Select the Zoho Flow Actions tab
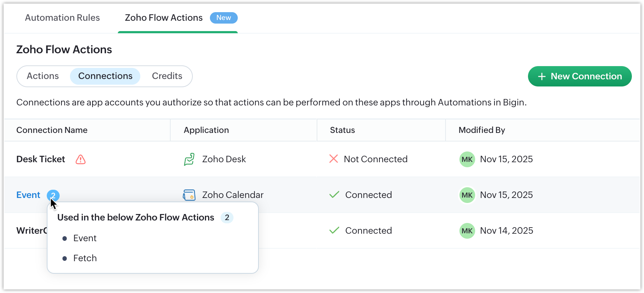The width and height of the screenshot is (644, 293). coord(164,18)
